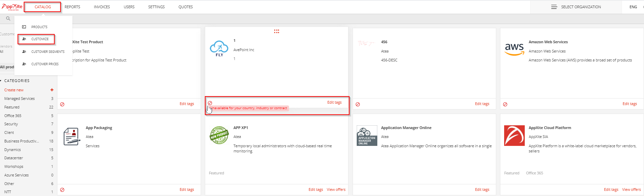Open the Settings menu
The image size is (644, 196).
156,7
